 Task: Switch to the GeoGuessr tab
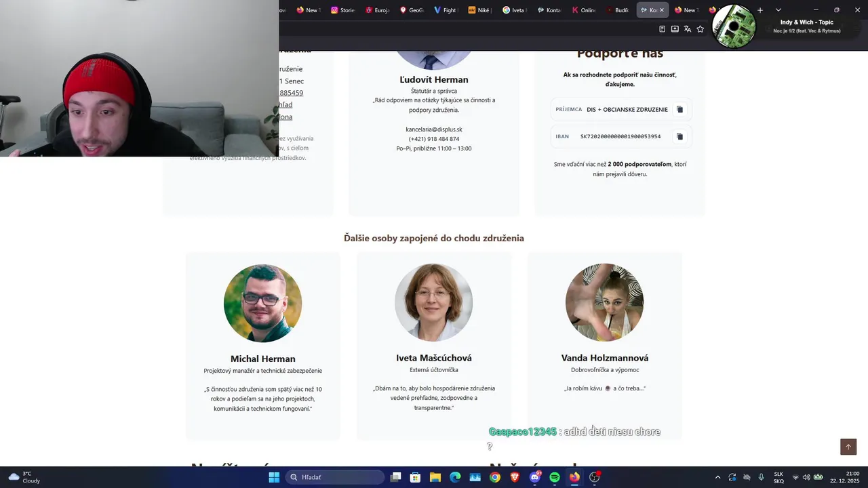coord(412,10)
